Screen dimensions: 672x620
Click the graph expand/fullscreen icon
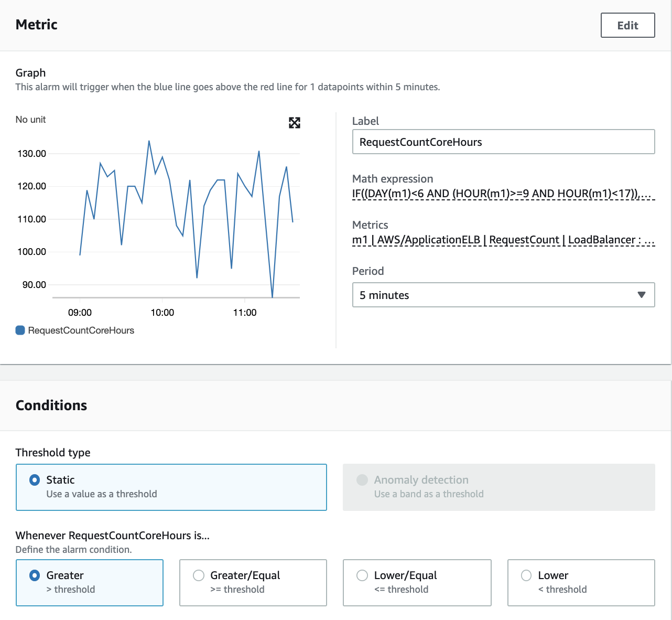coord(295,123)
